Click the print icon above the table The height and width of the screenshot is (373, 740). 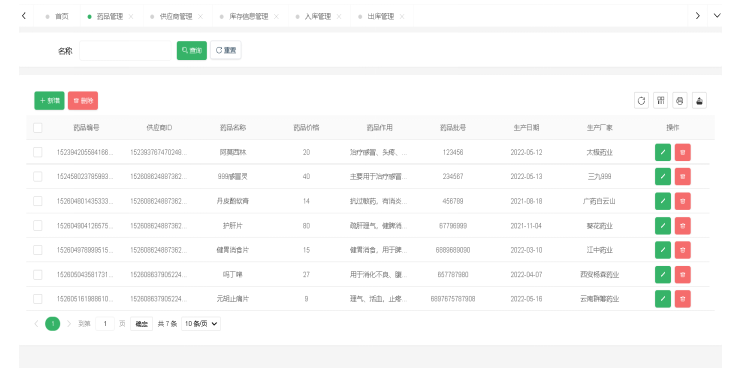pyautogui.click(x=680, y=101)
